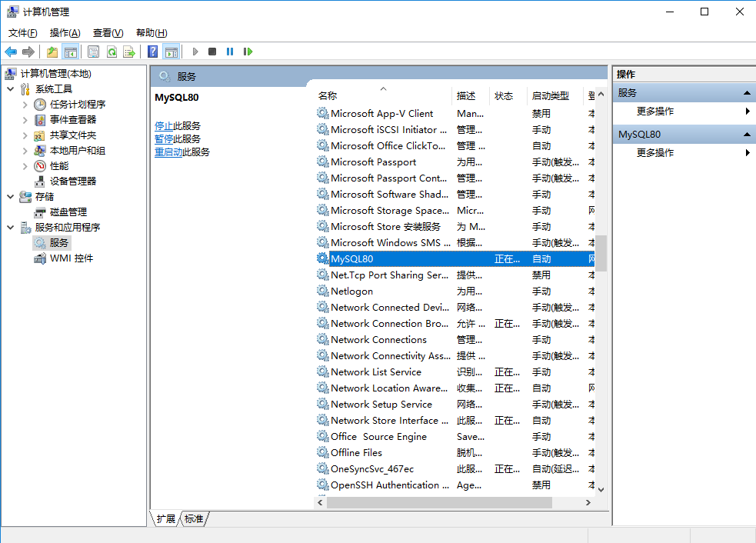Open the 帮助(H) menu

pos(152,33)
